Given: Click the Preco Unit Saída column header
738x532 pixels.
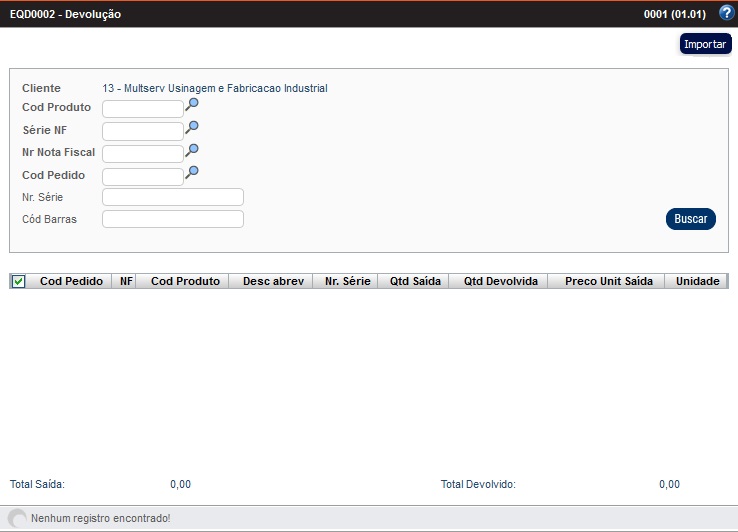Looking at the screenshot, I should (x=608, y=282).
